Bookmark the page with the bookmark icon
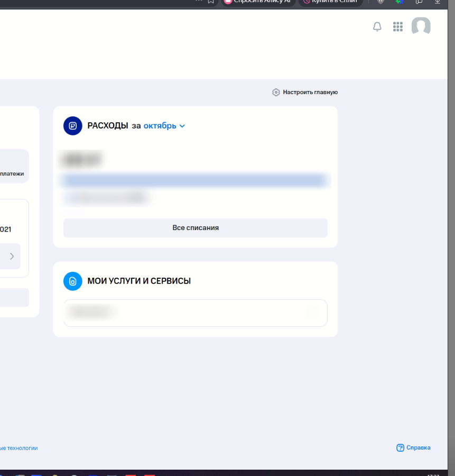Viewport: 455px width, 476px height. click(211, 2)
